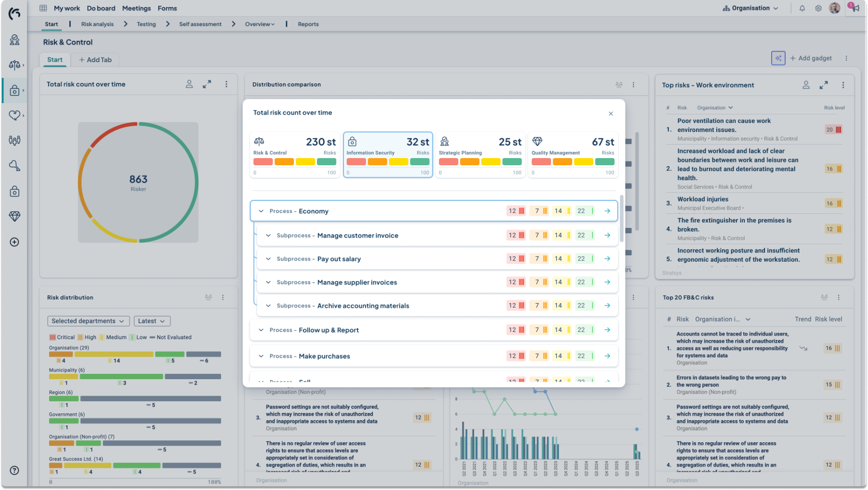
Task: Click the AI sparkle button beside Add gadget
Action: 778,58
